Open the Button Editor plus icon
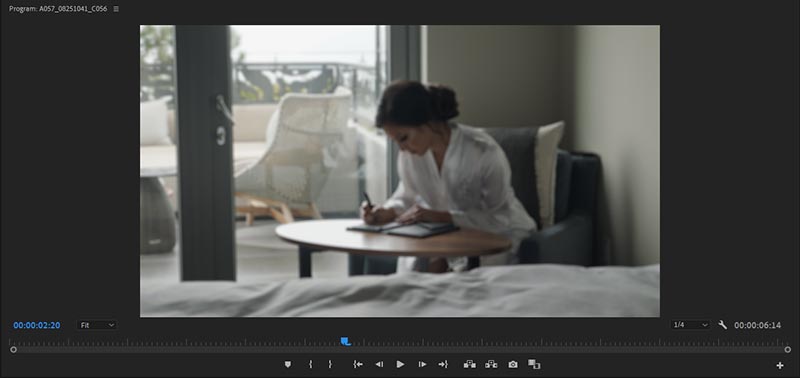Image resolution: width=800 pixels, height=378 pixels. pyautogui.click(x=780, y=365)
